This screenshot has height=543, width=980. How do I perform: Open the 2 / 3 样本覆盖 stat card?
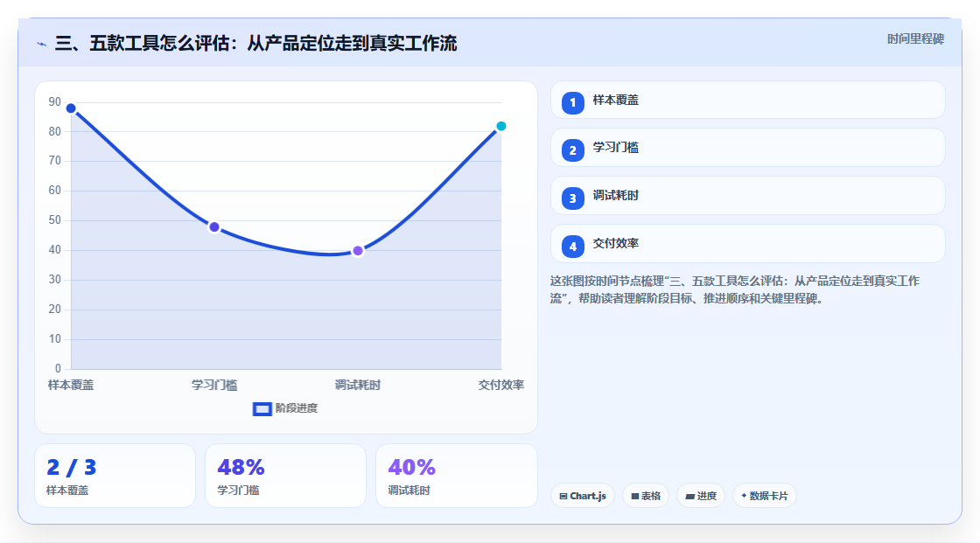(x=115, y=476)
